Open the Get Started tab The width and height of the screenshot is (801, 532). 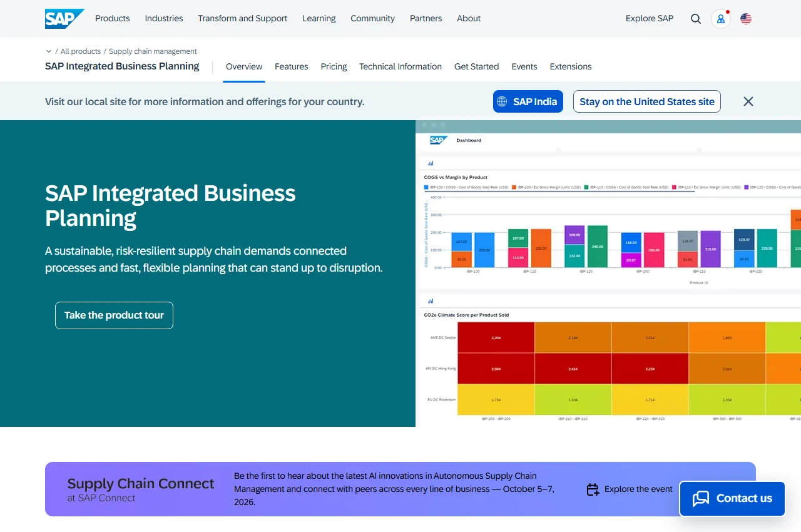[x=477, y=66]
